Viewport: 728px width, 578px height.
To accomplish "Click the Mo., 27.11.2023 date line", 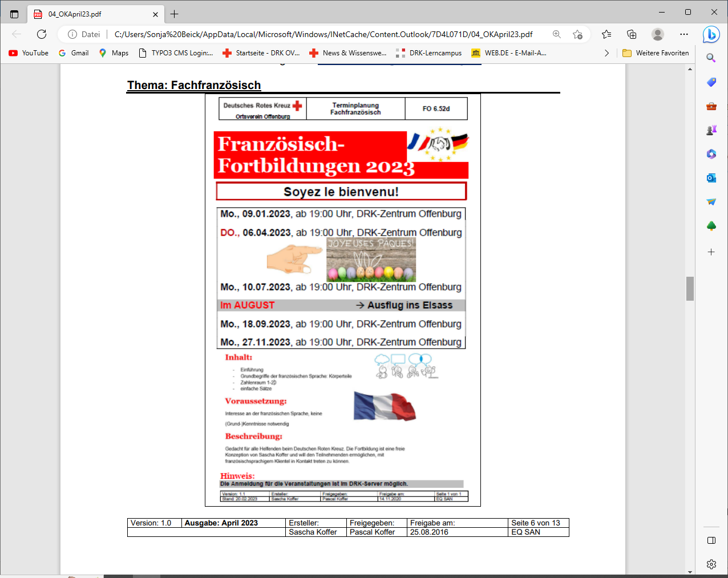I will pos(341,342).
